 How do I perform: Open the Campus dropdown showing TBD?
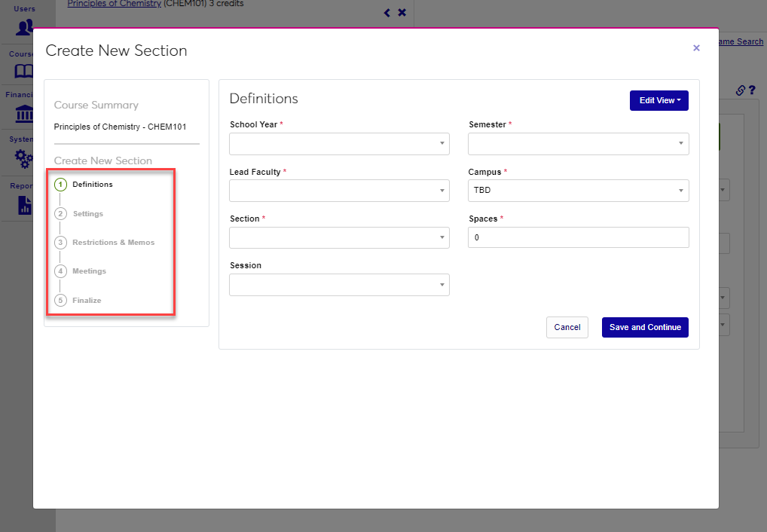click(578, 191)
